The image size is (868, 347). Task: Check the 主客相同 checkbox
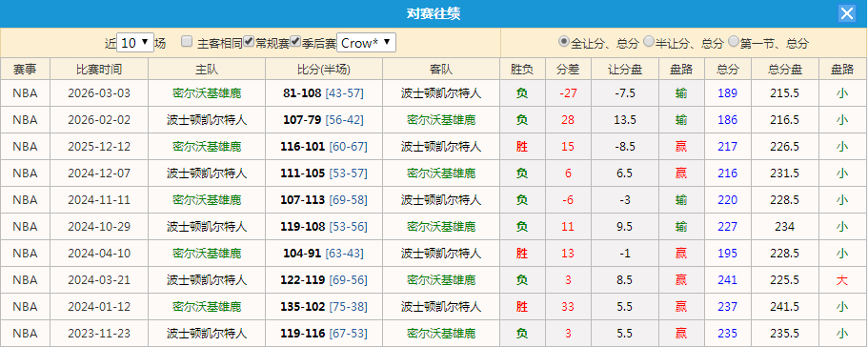(x=187, y=41)
